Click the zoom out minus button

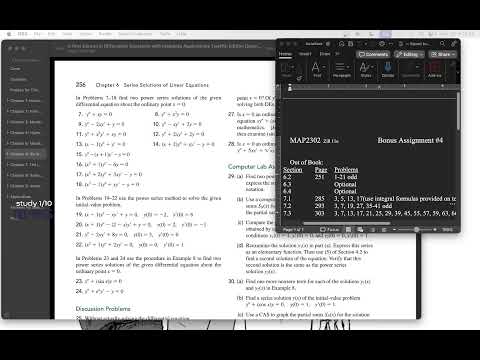pyautogui.click(x=394, y=230)
